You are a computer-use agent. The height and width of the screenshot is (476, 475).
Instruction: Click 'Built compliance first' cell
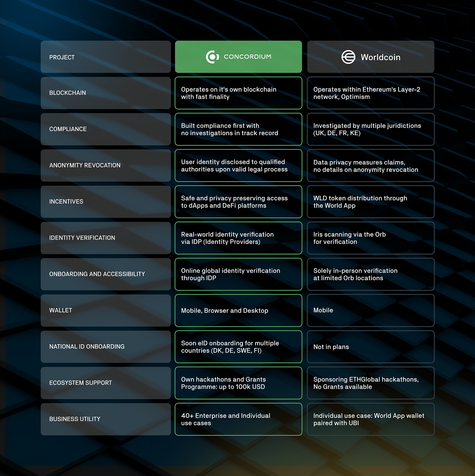click(239, 129)
